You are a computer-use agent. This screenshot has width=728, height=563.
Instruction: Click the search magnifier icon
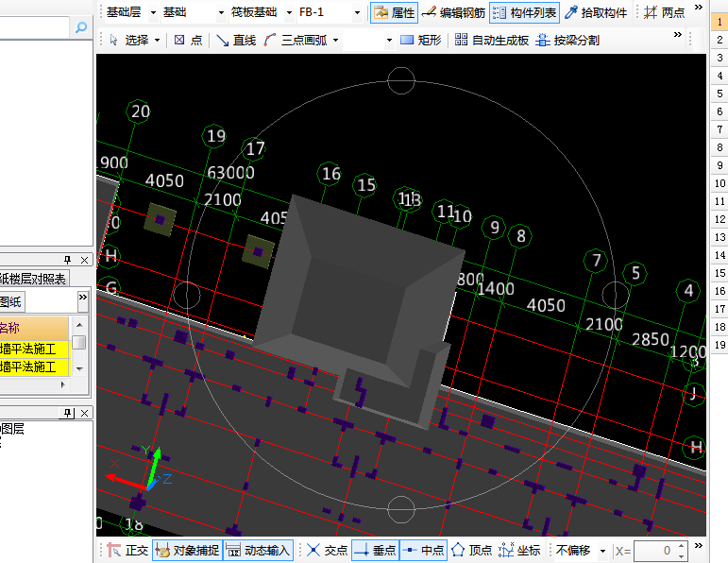tap(81, 27)
